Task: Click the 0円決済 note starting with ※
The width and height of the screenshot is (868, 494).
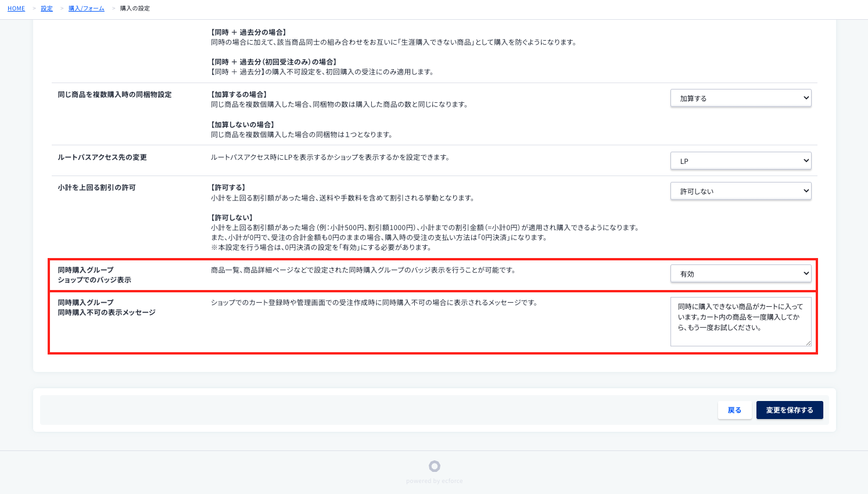Action: tap(321, 248)
